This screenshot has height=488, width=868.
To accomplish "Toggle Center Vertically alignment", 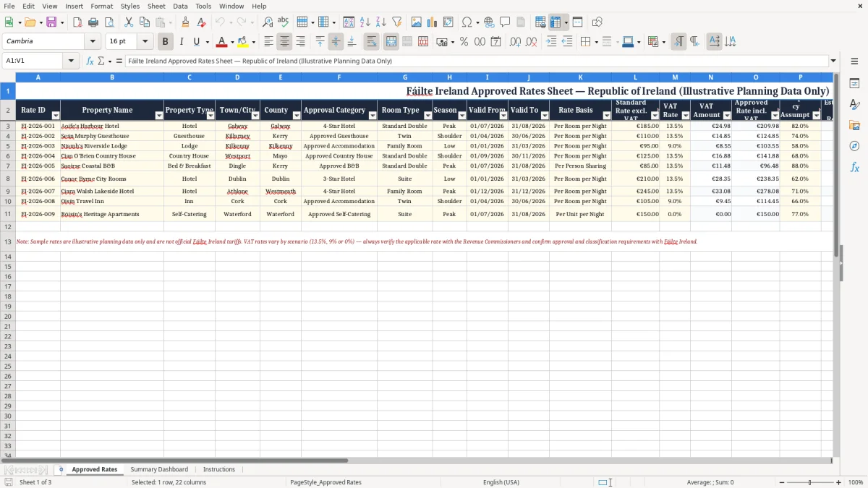I will [336, 42].
